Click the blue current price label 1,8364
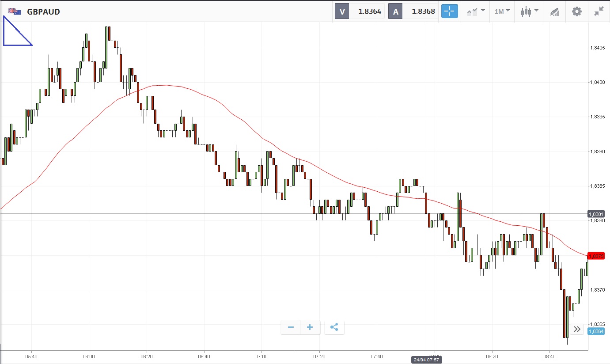Viewport: 610px width, 364px height. point(595,332)
